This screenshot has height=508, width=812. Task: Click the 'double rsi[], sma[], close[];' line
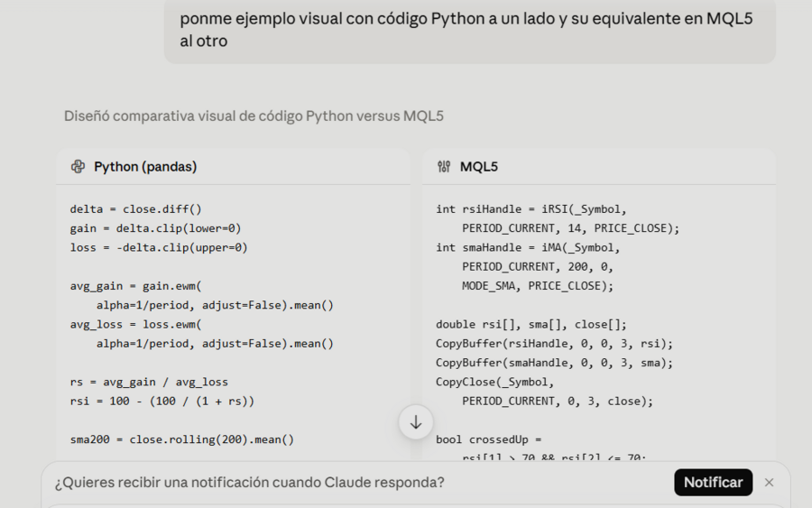click(531, 325)
